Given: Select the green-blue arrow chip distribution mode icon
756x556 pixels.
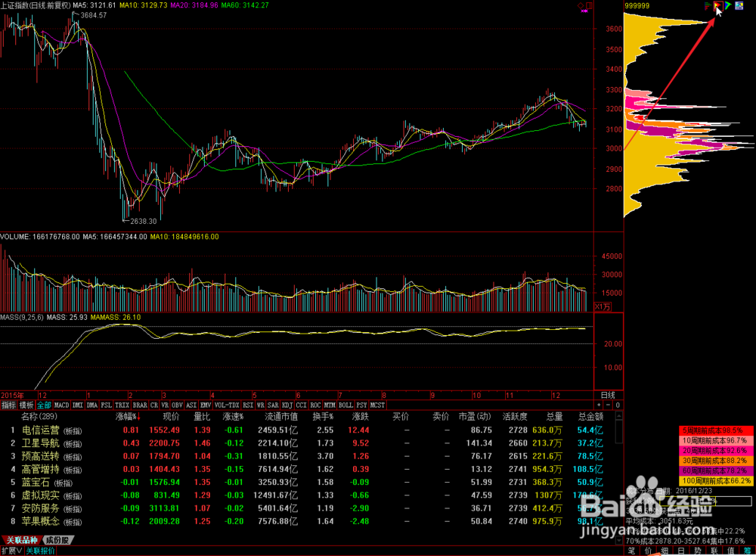Looking at the screenshot, I should pyautogui.click(x=728, y=6).
